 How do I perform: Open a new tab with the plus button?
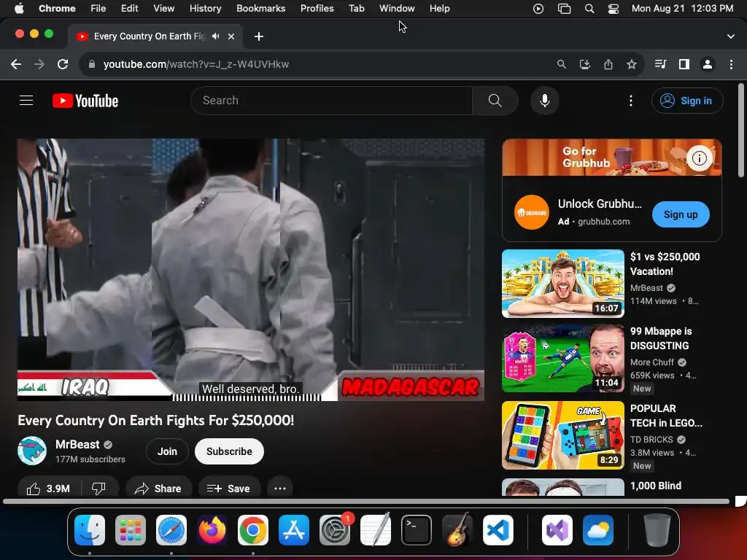pos(259,36)
